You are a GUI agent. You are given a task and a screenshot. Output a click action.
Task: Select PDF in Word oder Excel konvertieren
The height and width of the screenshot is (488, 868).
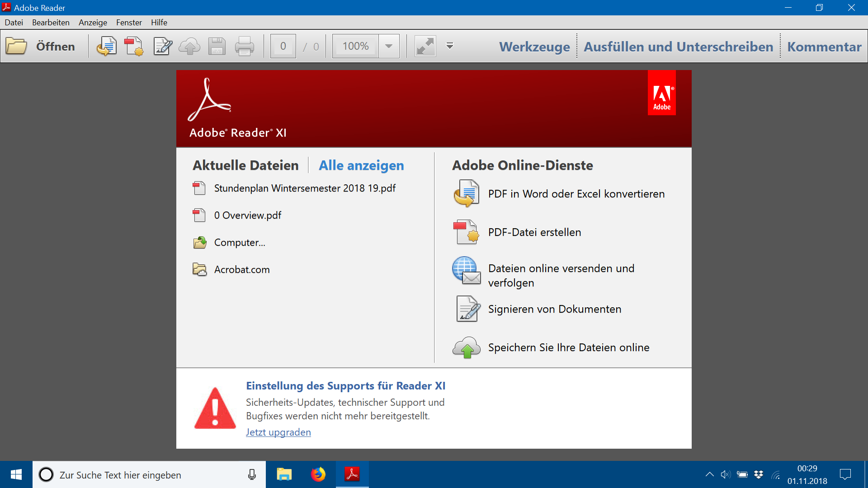[576, 194]
